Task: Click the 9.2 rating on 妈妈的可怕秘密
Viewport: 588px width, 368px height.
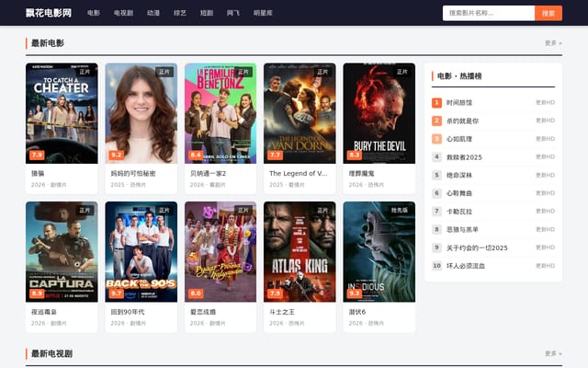Action: (117, 155)
